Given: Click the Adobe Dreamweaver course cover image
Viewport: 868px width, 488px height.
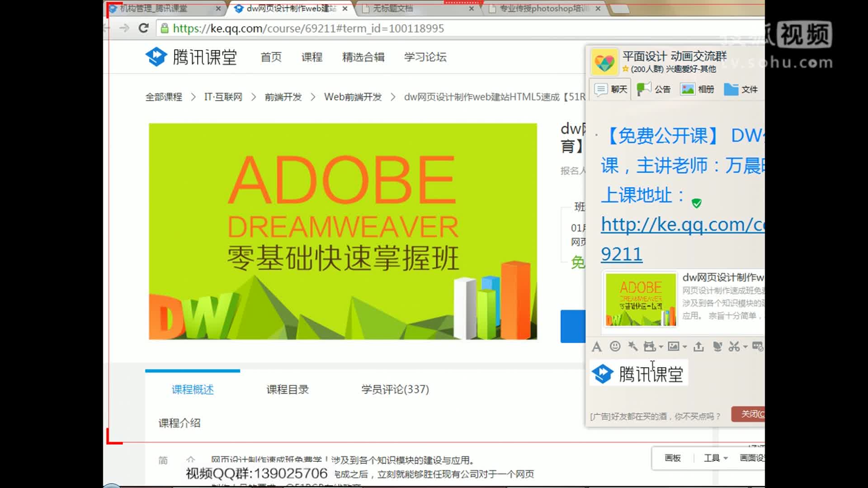Looking at the screenshot, I should click(x=343, y=231).
